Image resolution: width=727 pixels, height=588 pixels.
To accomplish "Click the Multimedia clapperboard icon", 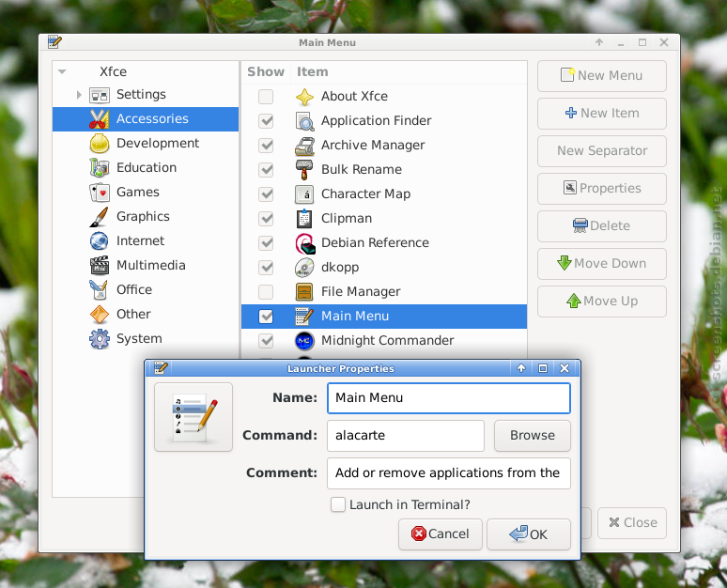I will [x=100, y=265].
